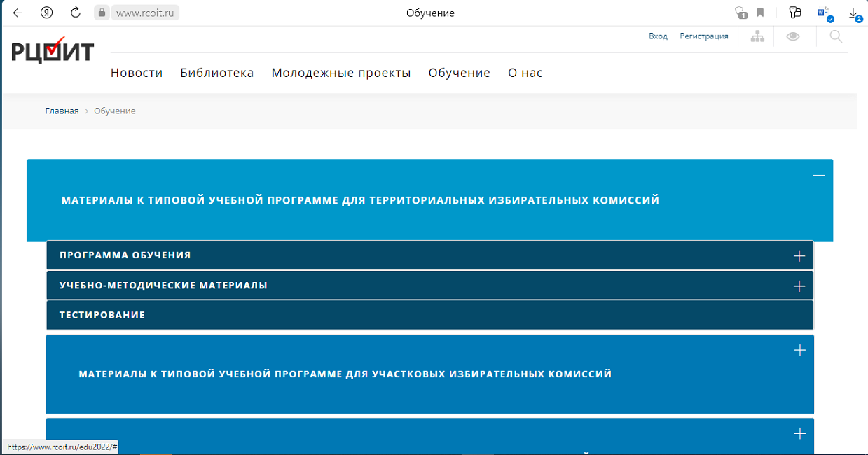Open the Обучение menu item
The height and width of the screenshot is (455, 868).
[x=460, y=73]
